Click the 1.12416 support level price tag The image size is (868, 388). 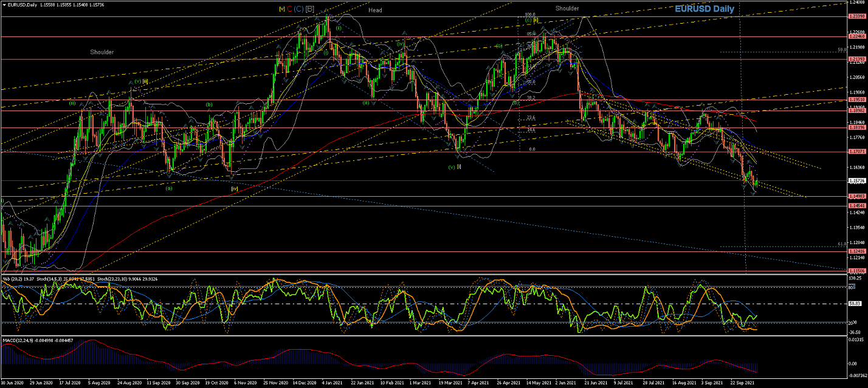click(856, 251)
